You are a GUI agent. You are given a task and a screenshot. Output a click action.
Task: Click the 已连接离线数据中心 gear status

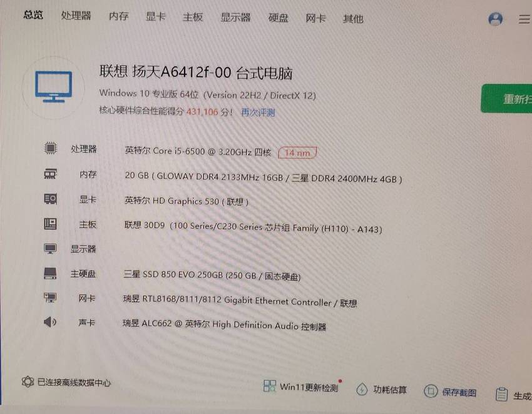point(66,382)
